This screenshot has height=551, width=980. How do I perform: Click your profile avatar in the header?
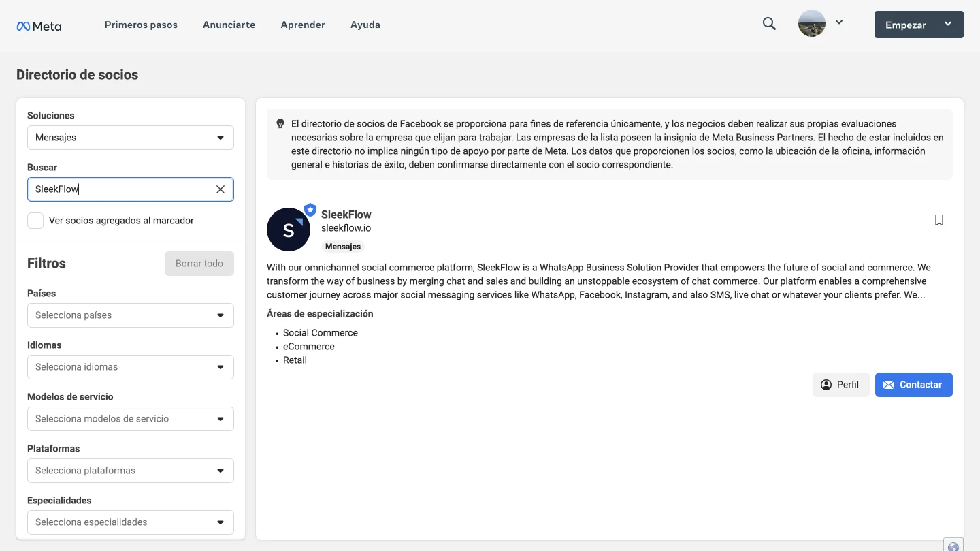pos(811,22)
